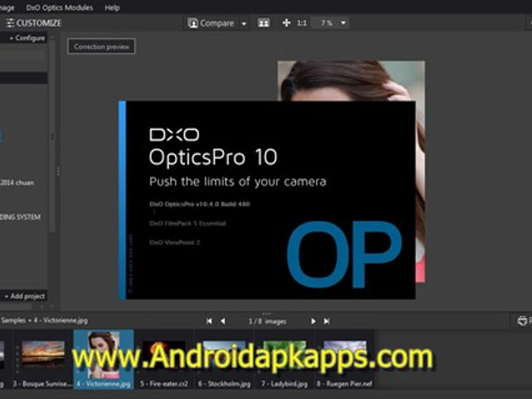Viewport: 532px width, 399px height.
Task: Select thumbnail 7 - Ladybird.jpg
Action: (x=285, y=360)
